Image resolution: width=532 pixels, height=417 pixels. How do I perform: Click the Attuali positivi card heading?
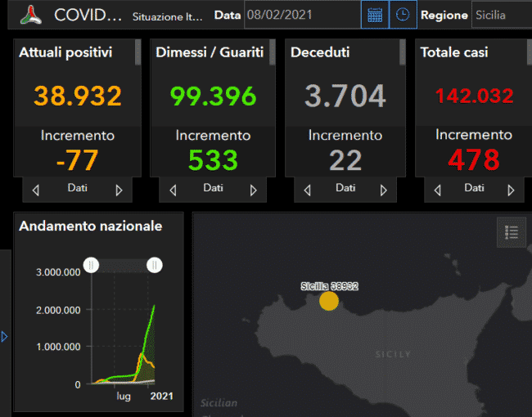pyautogui.click(x=65, y=52)
